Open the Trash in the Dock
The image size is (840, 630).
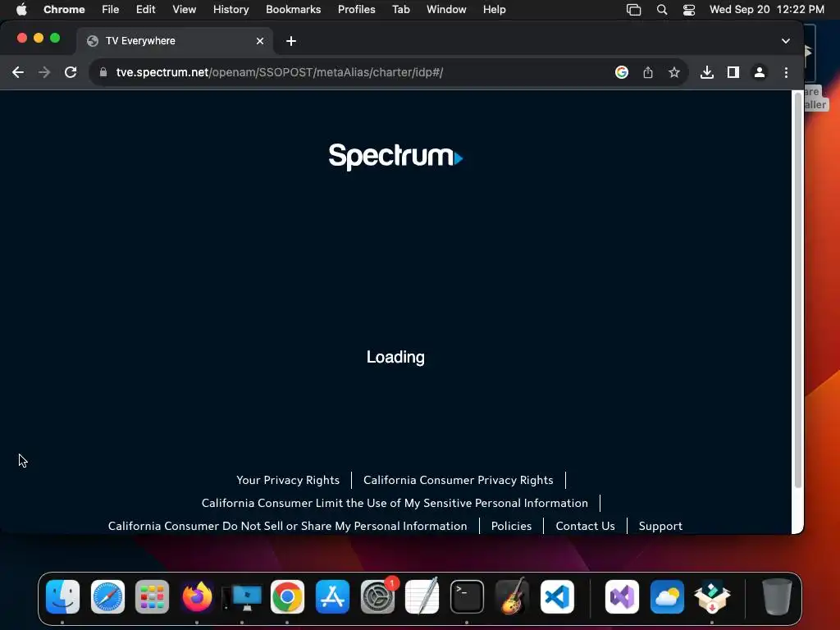coord(777,597)
